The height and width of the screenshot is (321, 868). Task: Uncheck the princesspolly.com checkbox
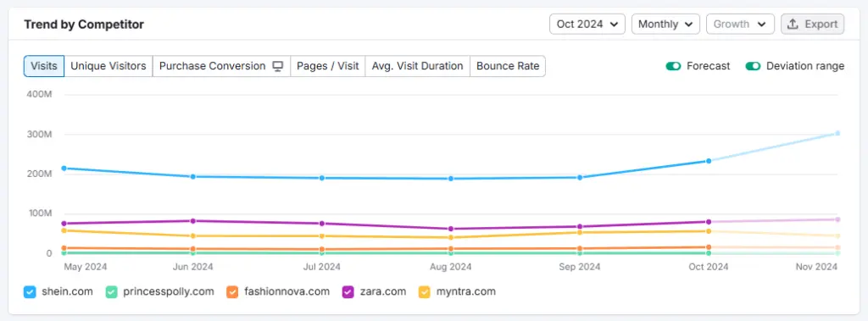point(112,291)
